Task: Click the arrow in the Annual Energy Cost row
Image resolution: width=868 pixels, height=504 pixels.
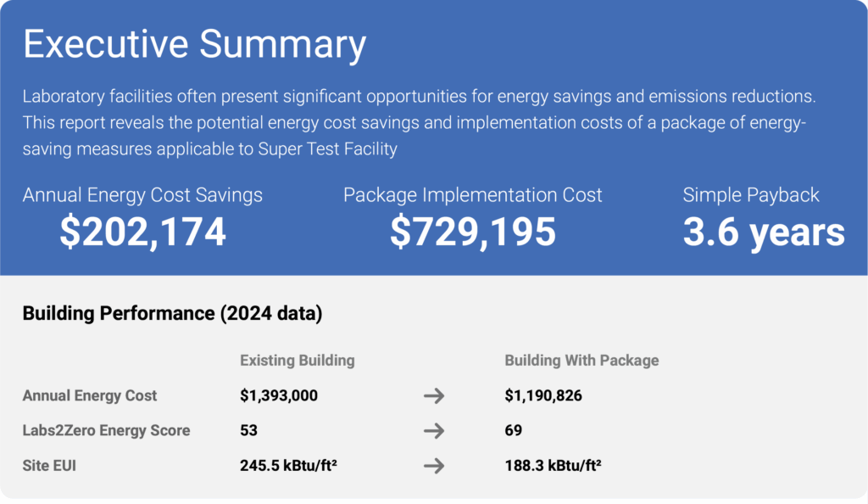Action: pos(434,395)
